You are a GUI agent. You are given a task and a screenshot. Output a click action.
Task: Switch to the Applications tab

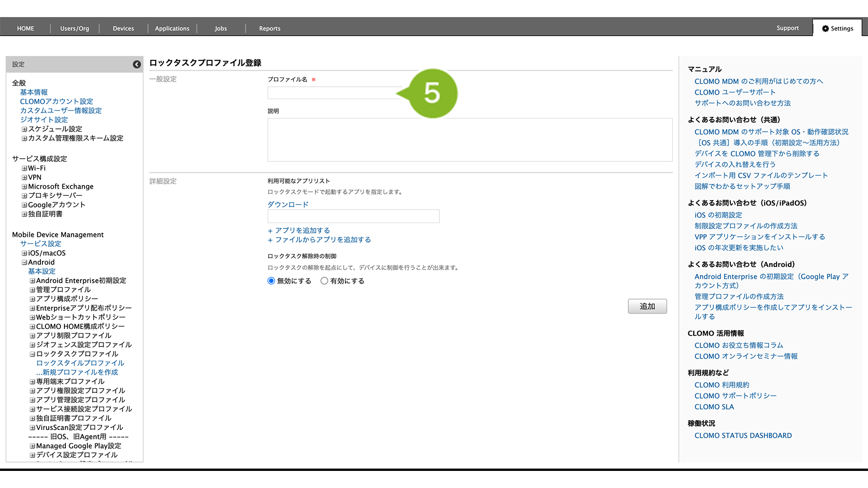point(172,28)
